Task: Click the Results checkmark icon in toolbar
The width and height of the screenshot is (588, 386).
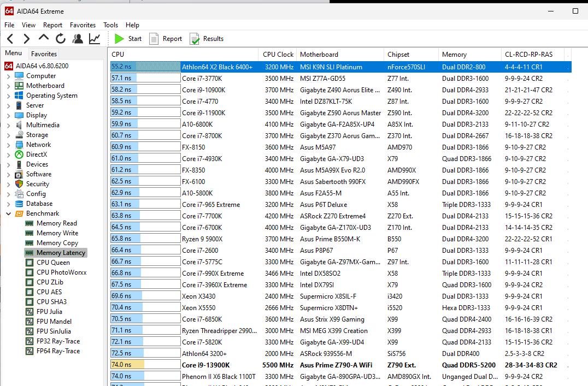Action: pyautogui.click(x=194, y=39)
